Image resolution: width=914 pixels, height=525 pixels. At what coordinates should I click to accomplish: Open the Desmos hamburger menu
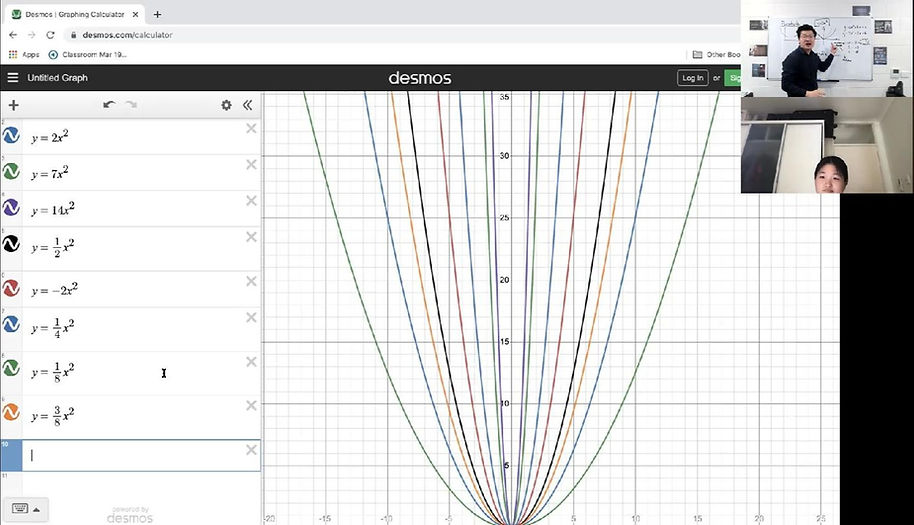pyautogui.click(x=13, y=77)
